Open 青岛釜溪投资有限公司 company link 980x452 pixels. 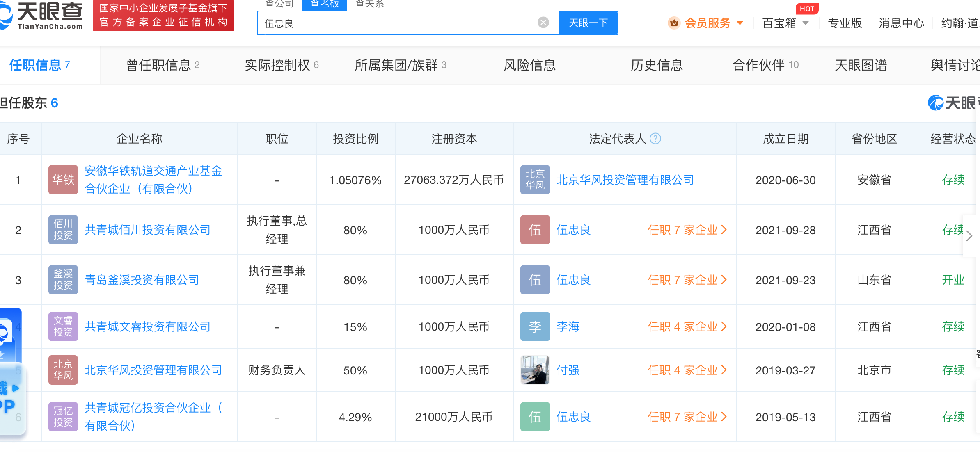[142, 280]
